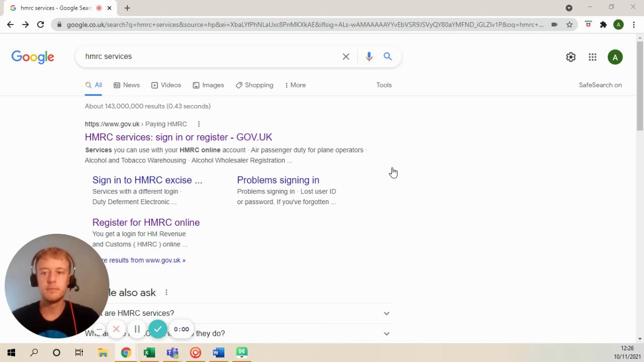Open Sign in to HMRC excise link
This screenshot has width=644, height=362.
tap(147, 180)
